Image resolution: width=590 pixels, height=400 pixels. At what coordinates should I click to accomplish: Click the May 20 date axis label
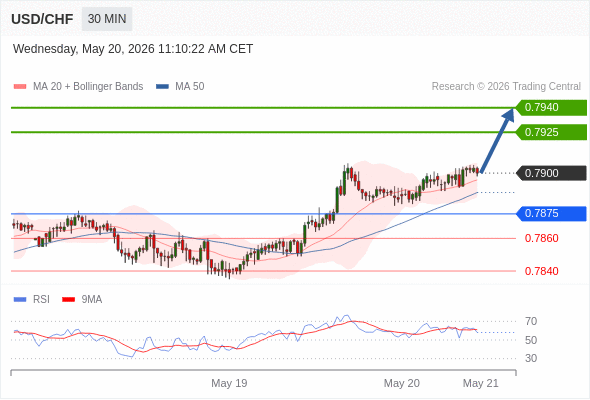click(401, 383)
